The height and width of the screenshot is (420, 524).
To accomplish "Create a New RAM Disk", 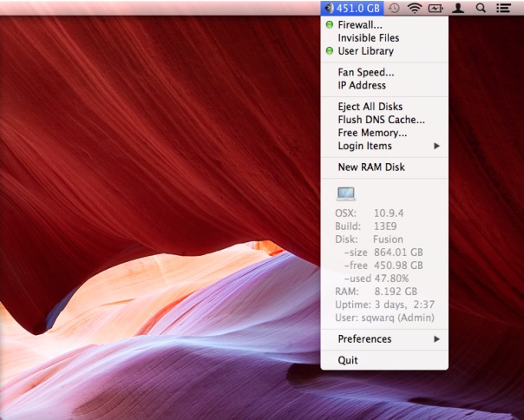I will (x=371, y=167).
